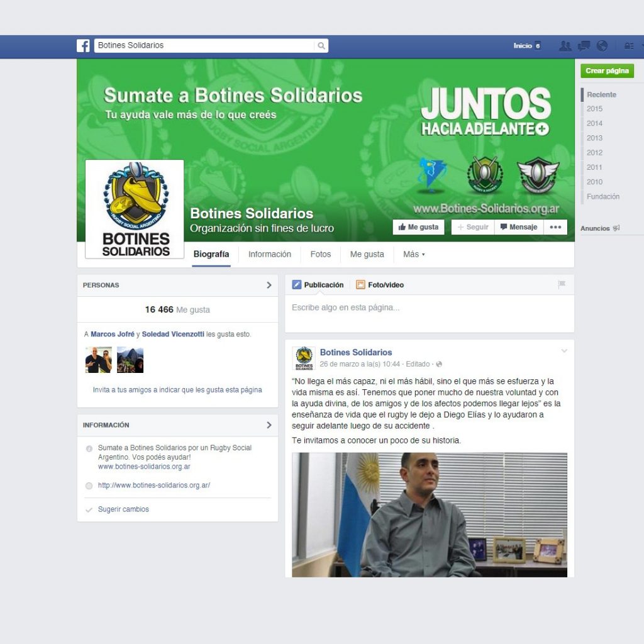The height and width of the screenshot is (644, 644).
Task: Select the year 2013 in the timeline
Action: point(594,138)
